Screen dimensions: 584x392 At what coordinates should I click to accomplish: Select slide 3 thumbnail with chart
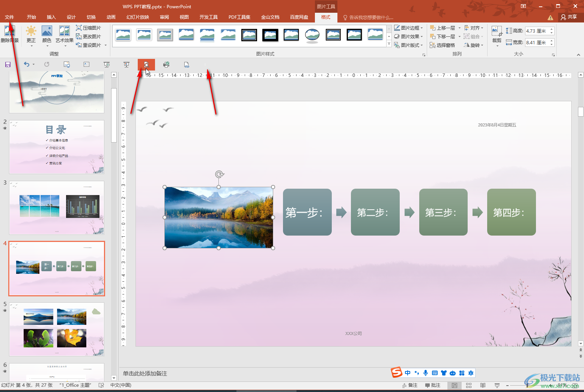coord(57,207)
